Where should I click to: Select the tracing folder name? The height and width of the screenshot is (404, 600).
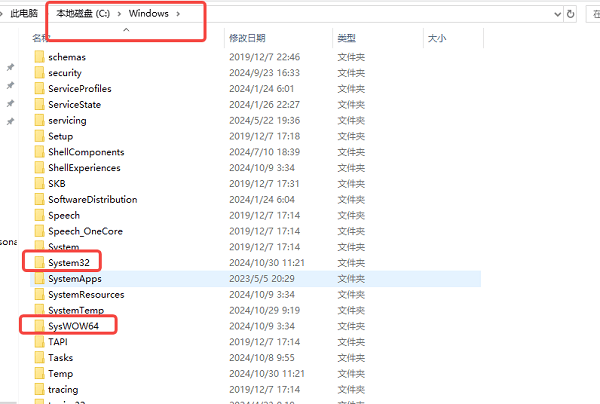[63, 389]
